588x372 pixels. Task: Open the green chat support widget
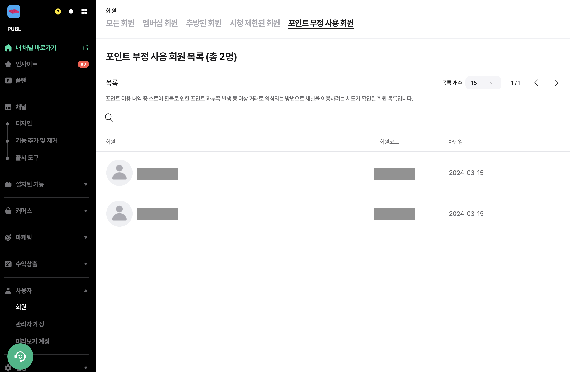pyautogui.click(x=20, y=356)
